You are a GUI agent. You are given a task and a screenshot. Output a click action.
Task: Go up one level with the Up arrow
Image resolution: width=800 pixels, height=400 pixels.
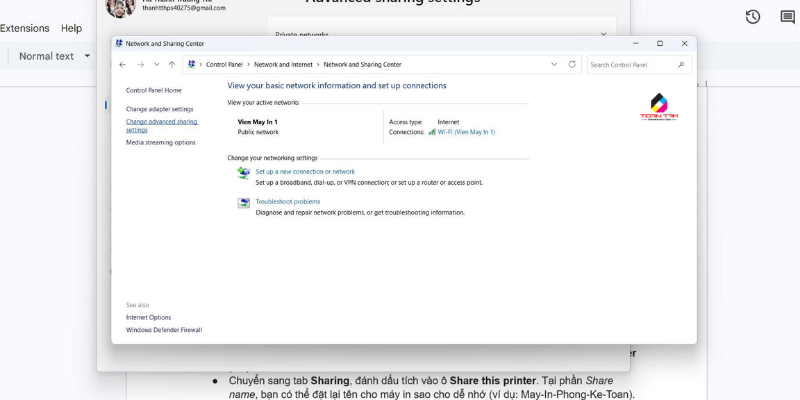pos(172,64)
